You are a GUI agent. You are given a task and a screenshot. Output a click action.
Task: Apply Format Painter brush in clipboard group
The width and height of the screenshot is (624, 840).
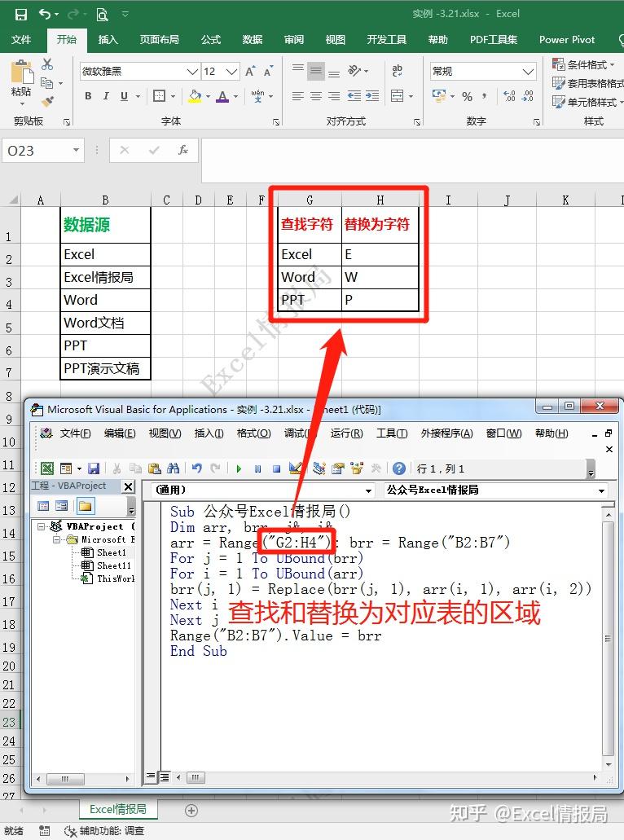pyautogui.click(x=48, y=101)
